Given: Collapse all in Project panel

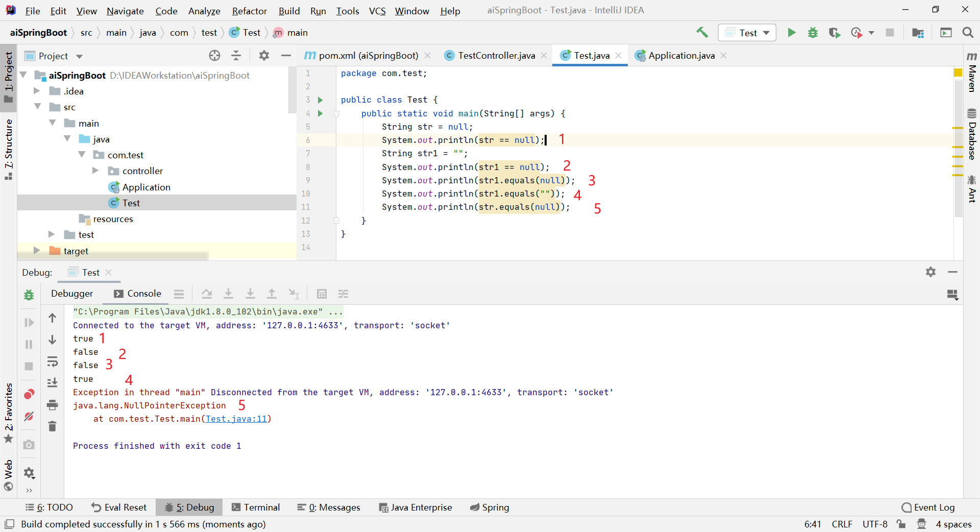Looking at the screenshot, I should coord(236,56).
